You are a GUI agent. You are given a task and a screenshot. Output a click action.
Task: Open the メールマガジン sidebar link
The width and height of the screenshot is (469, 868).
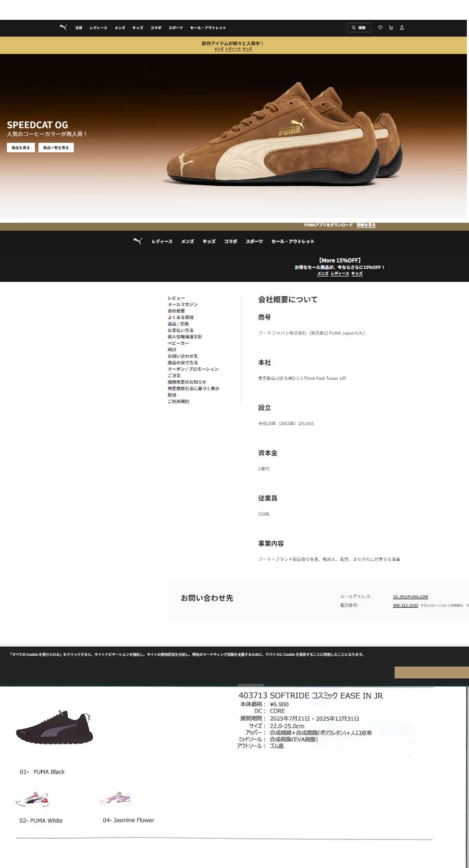pyautogui.click(x=182, y=304)
